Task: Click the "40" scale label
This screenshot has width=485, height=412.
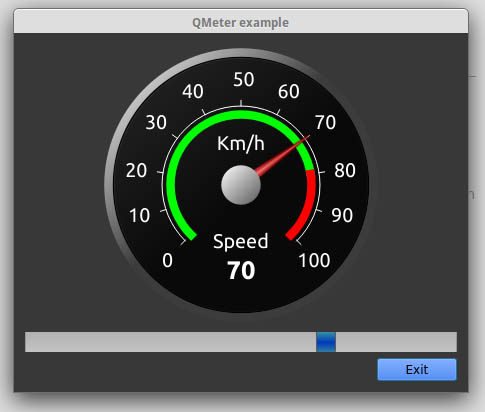Action: point(193,91)
